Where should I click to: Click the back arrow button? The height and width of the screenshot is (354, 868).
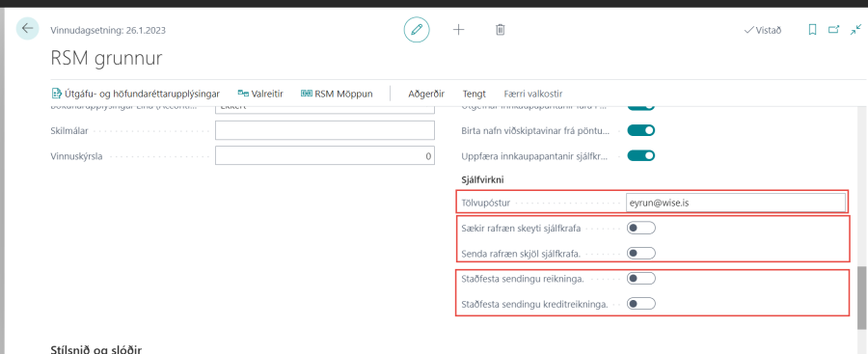click(x=27, y=28)
